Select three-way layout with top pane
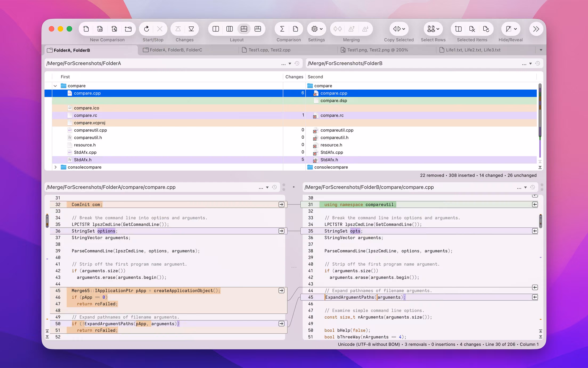The width and height of the screenshot is (588, 368). (258, 29)
